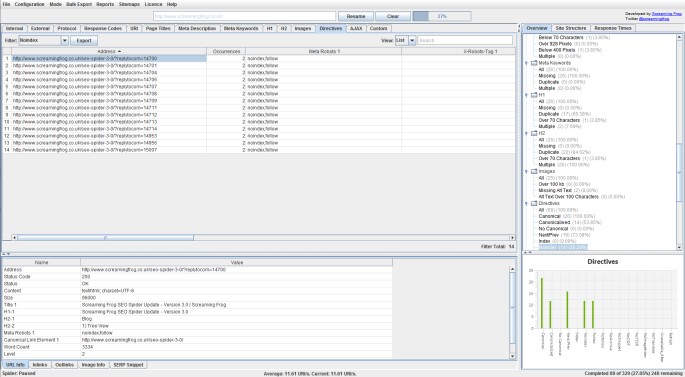Click the table's horizontal scrollbar thumb
This screenshot has height=377, width=685.
(105, 238)
